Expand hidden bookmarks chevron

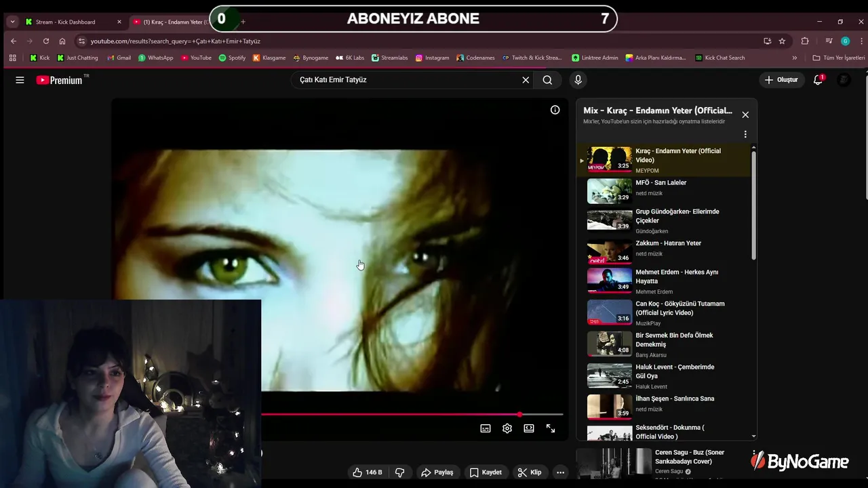coord(795,58)
